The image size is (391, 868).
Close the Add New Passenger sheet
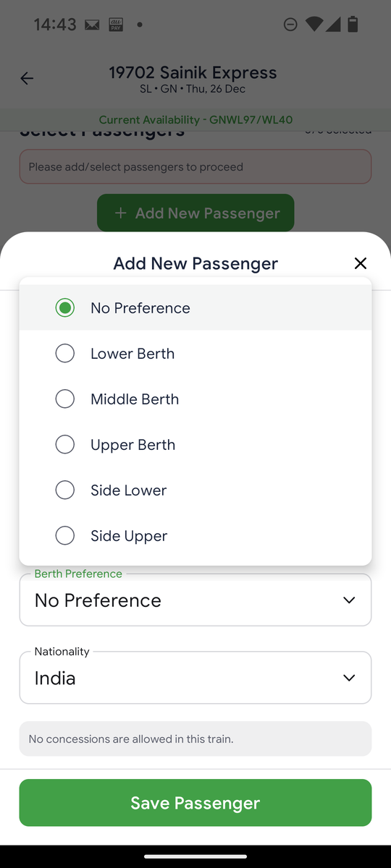point(361,263)
